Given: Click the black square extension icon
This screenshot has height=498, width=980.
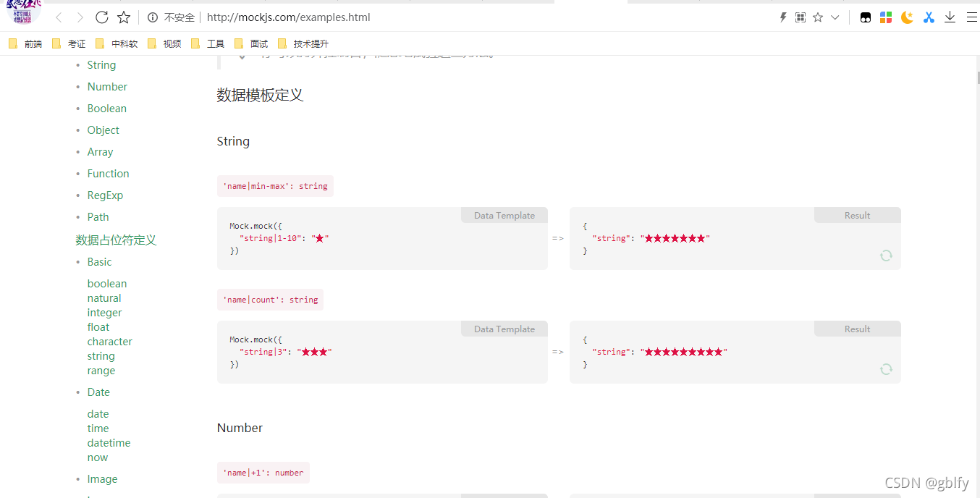Looking at the screenshot, I should point(866,17).
